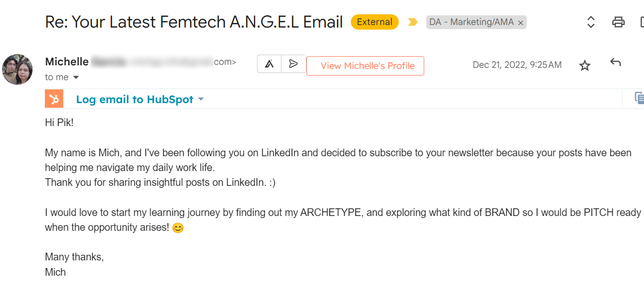Click Log email to HubSpot text
The image size is (644, 290).
click(135, 100)
